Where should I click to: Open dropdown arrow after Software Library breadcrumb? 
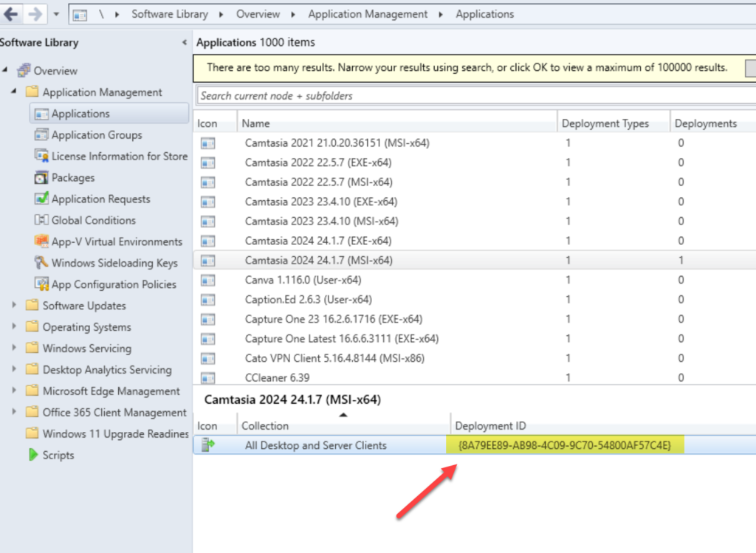point(221,15)
